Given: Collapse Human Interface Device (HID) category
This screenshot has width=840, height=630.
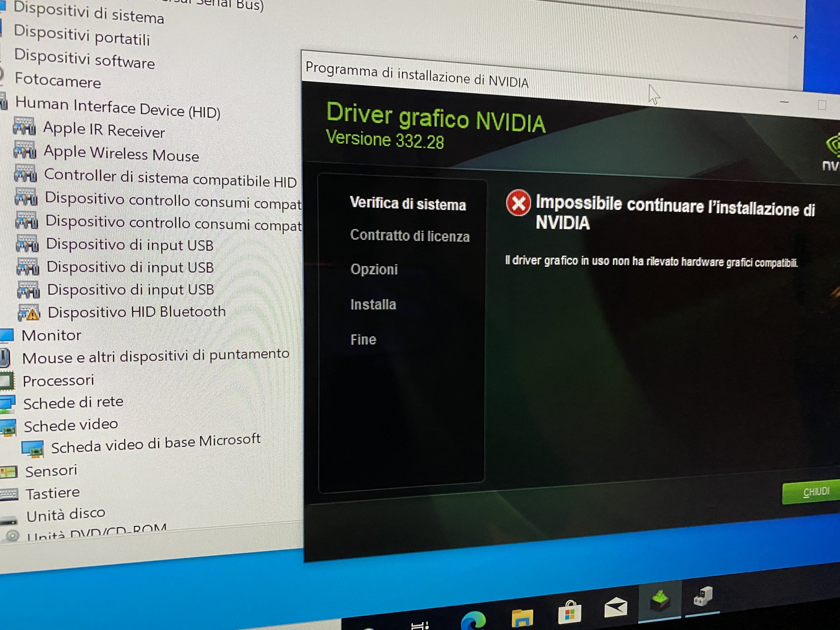Looking at the screenshot, I should [x=118, y=108].
